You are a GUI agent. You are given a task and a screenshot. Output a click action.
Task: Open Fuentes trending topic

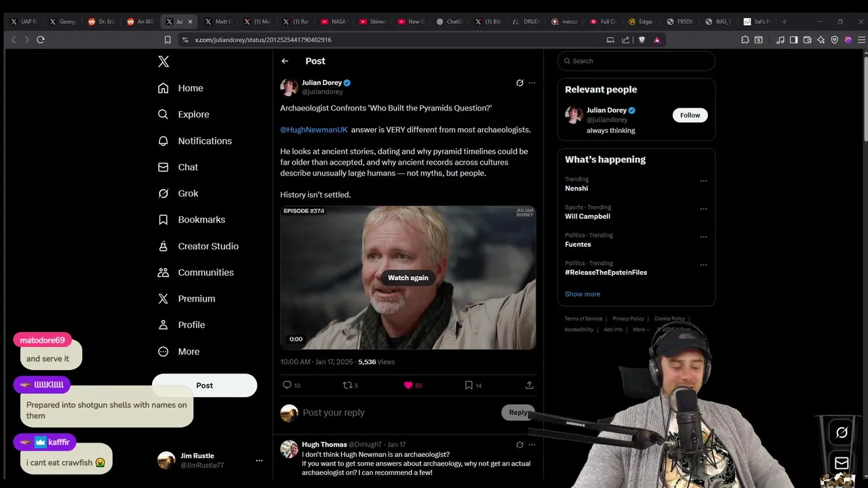click(578, 244)
